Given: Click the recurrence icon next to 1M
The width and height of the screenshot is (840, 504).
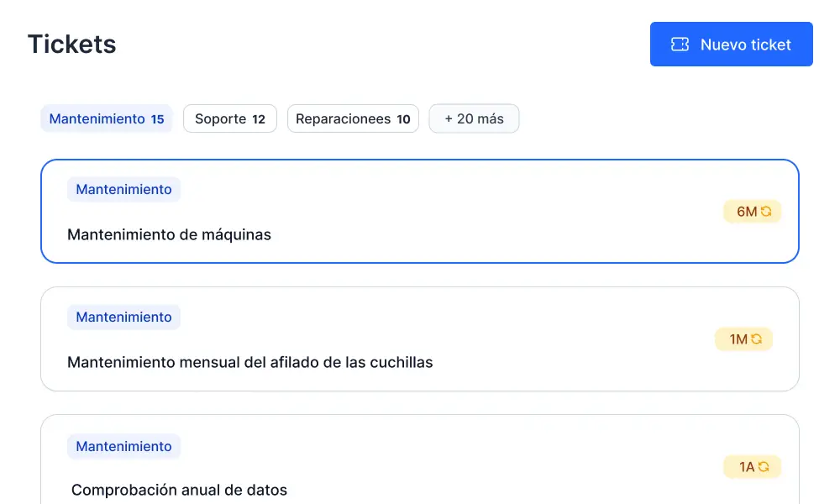Looking at the screenshot, I should click(757, 339).
